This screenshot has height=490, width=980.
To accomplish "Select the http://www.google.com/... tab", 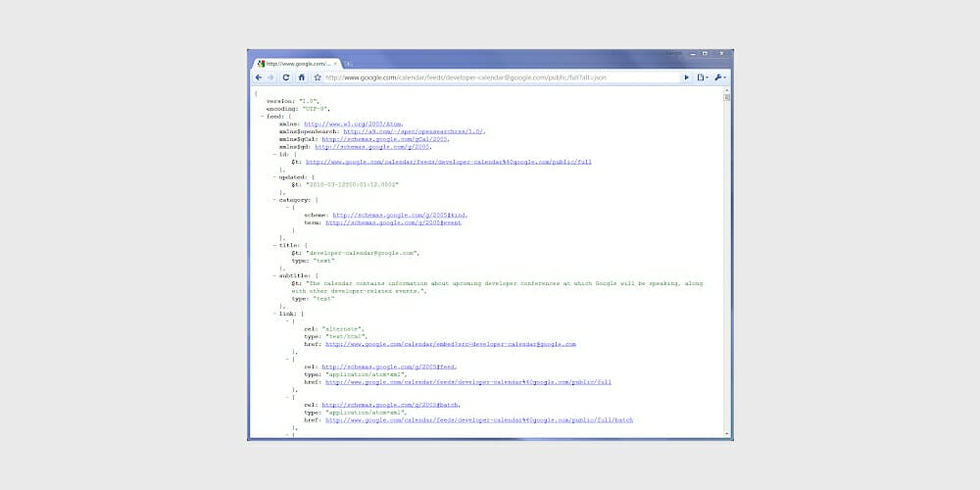I will [x=296, y=64].
